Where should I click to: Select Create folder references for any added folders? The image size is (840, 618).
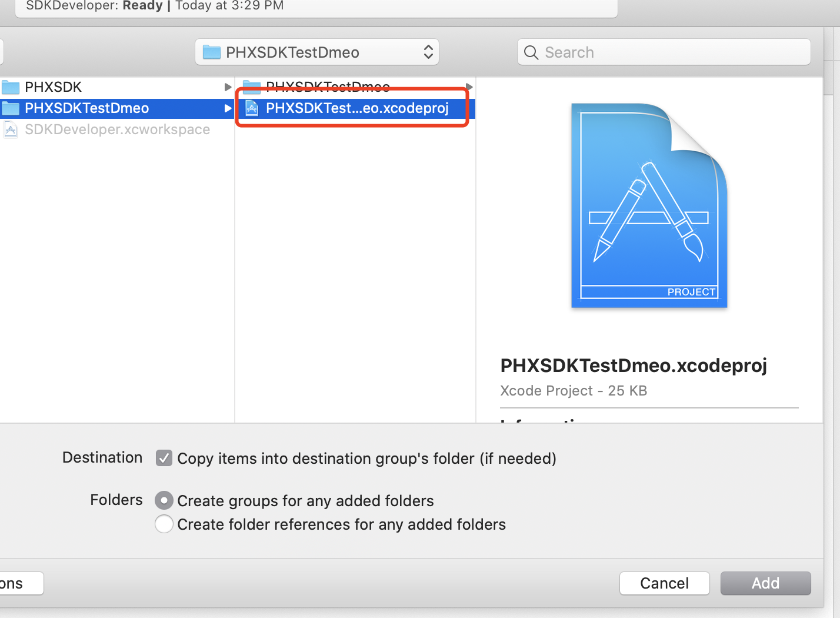pyautogui.click(x=164, y=524)
